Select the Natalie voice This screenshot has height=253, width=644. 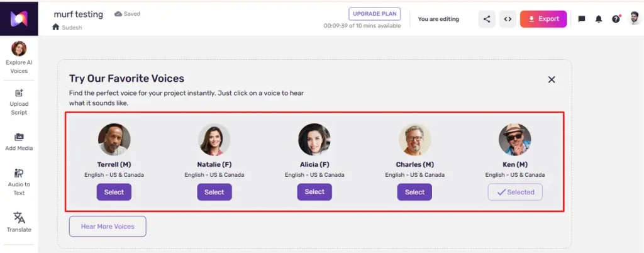click(x=214, y=192)
